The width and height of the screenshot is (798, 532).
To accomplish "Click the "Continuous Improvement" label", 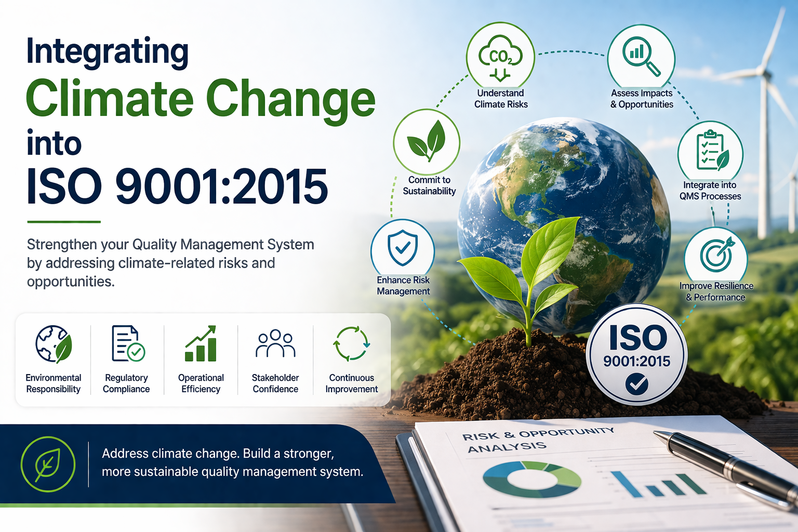I will 352,383.
